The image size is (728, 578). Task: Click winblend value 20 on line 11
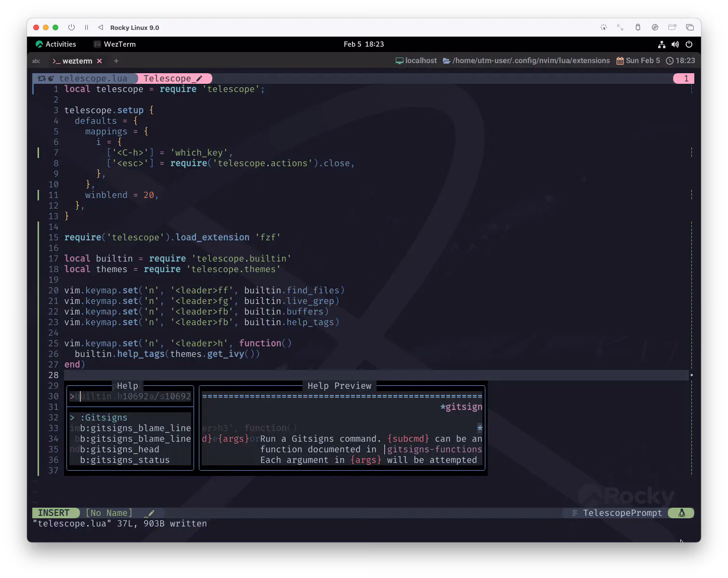click(149, 195)
